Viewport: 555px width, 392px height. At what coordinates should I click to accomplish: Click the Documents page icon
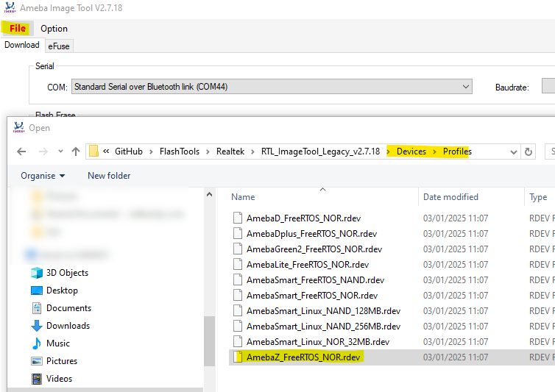[37, 308]
